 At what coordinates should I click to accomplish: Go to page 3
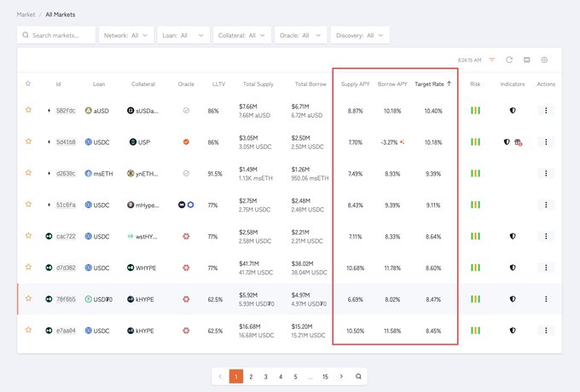(x=265, y=377)
